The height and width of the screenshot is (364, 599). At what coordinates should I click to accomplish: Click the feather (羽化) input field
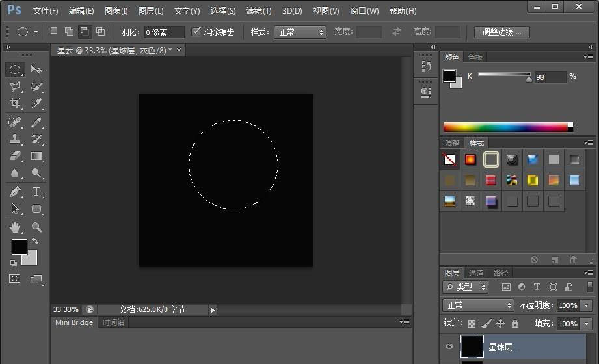click(164, 32)
